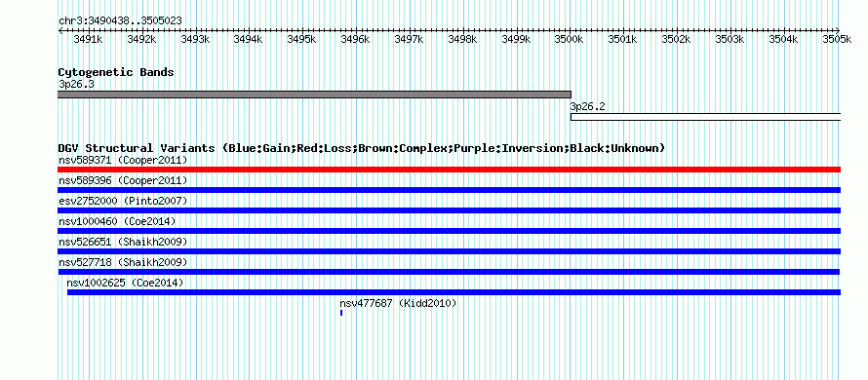Screen dimensions: 868x380
Task: Open variant label esv2752000 (Pinto2007)
Action: coord(123,202)
